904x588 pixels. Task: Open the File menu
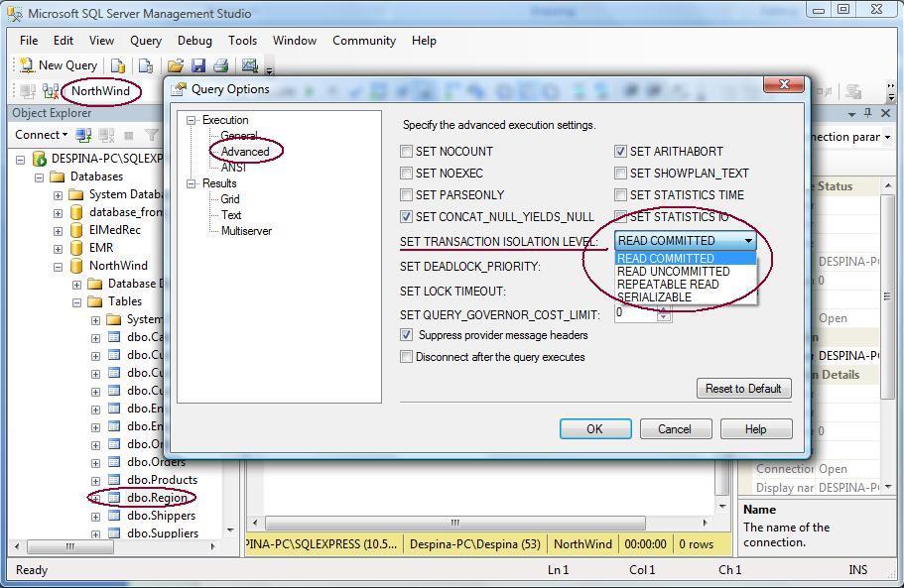pos(28,41)
